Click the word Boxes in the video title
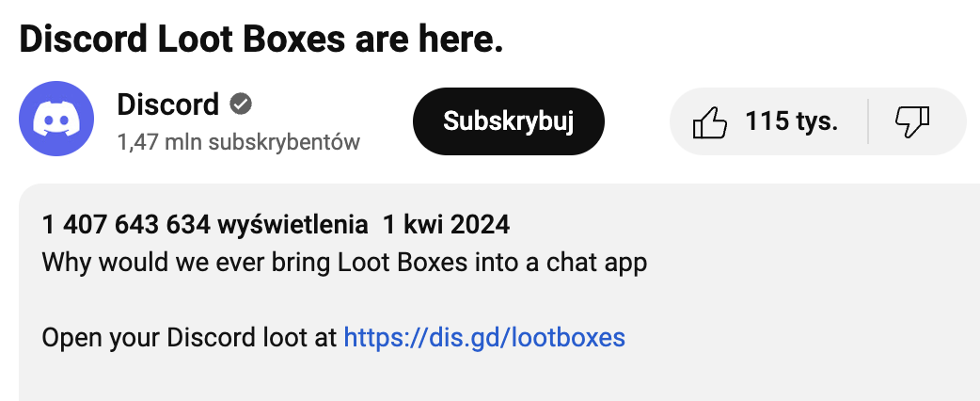Viewport: 980px width, 401px height. pos(293,39)
